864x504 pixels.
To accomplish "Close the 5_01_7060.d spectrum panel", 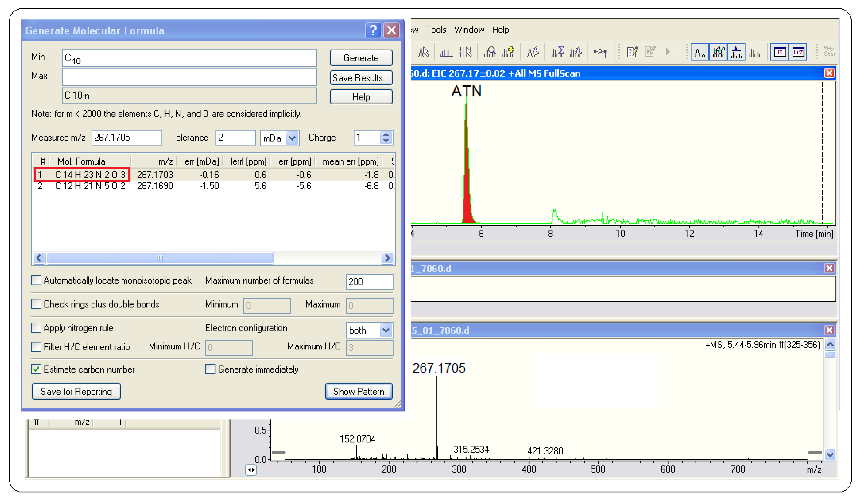I will pyautogui.click(x=829, y=330).
